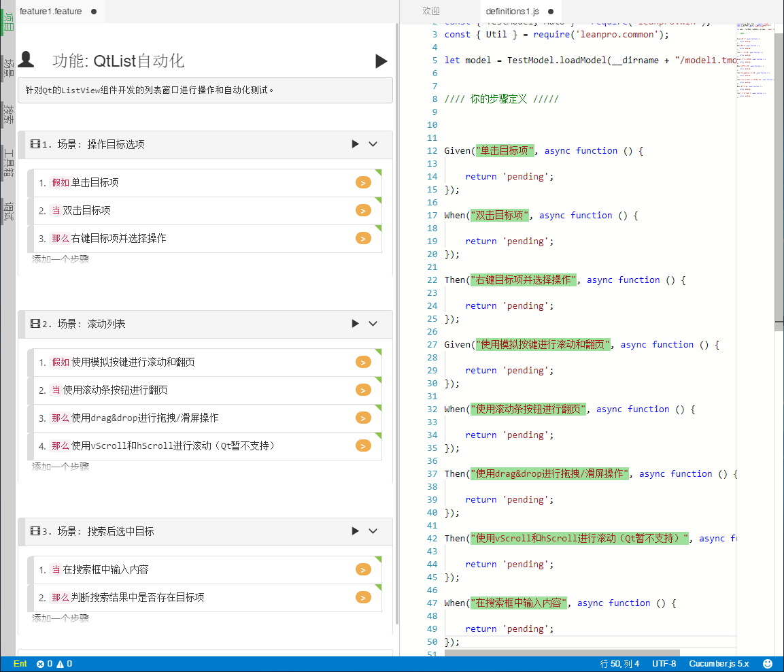Select step 当 双击目标项
Image resolution: width=784 pixels, height=672 pixels.
(x=205, y=210)
